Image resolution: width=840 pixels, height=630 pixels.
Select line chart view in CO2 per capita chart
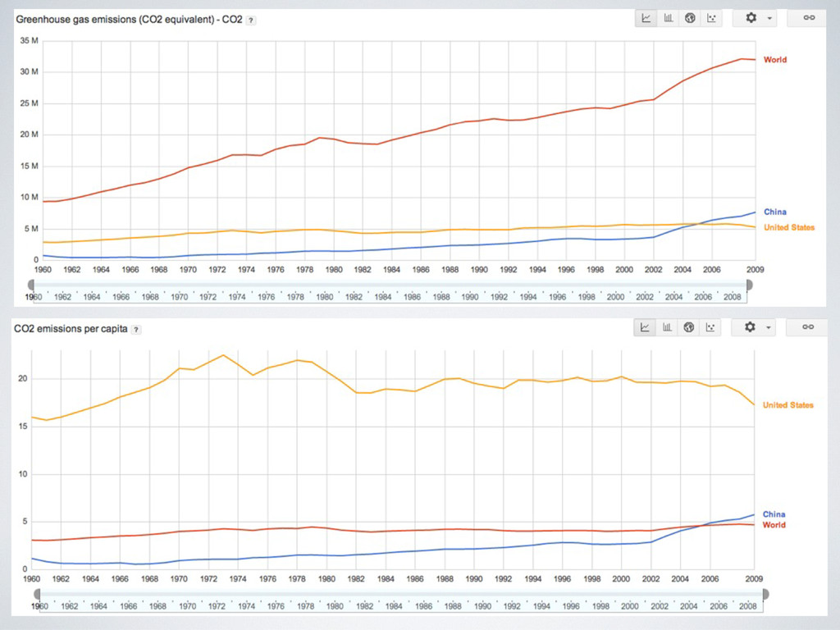[645, 327]
